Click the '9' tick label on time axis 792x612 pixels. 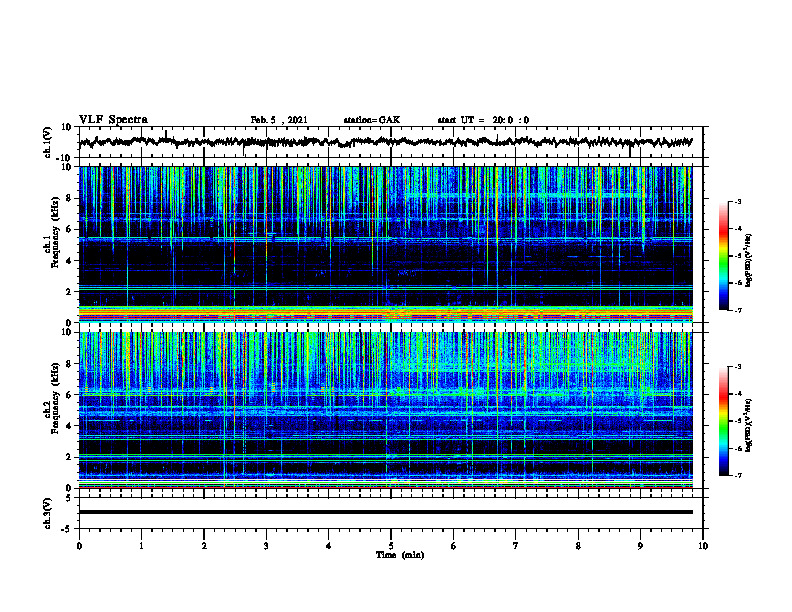pos(640,546)
